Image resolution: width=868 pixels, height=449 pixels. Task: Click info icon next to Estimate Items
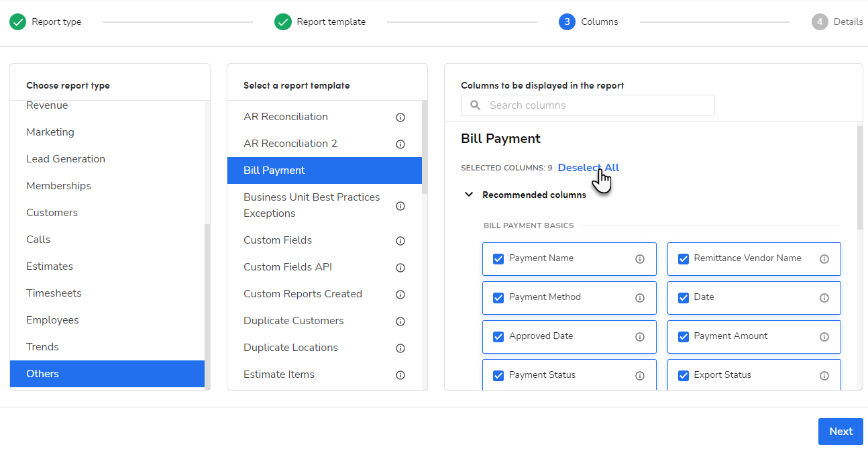(400, 375)
